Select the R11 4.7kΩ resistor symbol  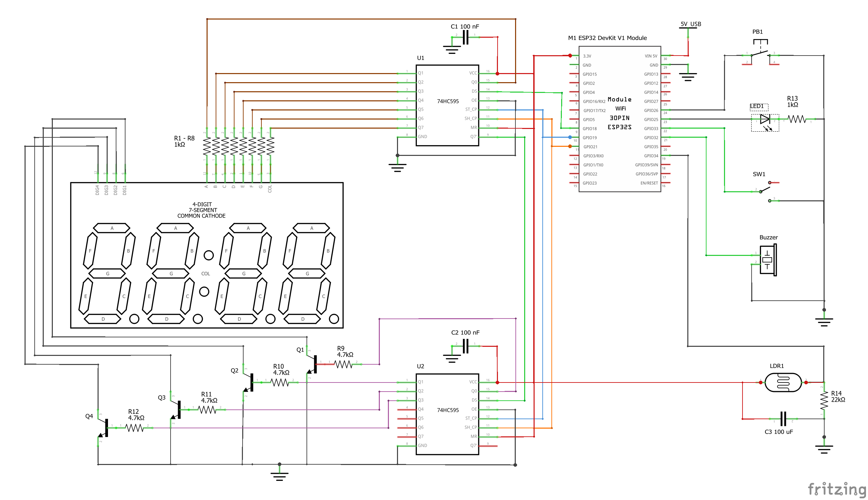(207, 410)
